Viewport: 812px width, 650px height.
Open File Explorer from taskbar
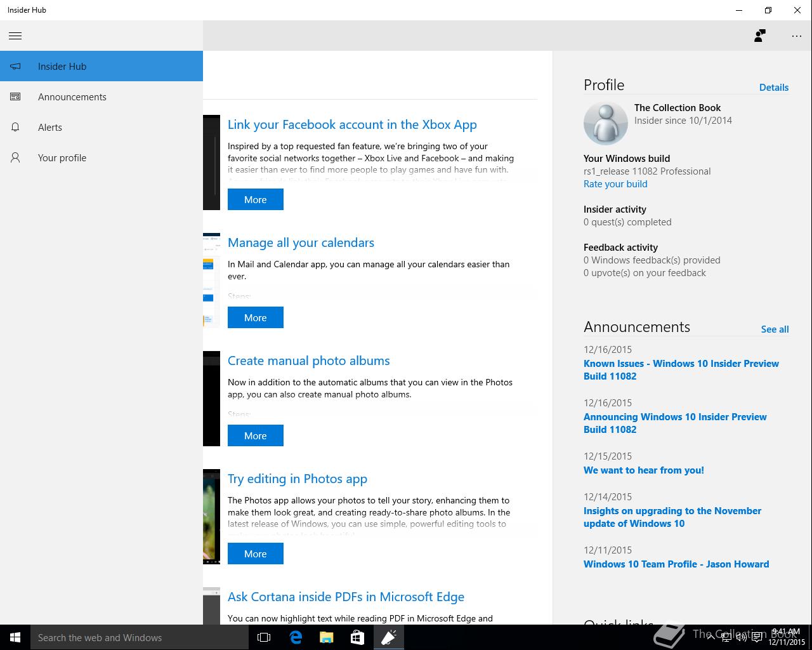(x=326, y=637)
